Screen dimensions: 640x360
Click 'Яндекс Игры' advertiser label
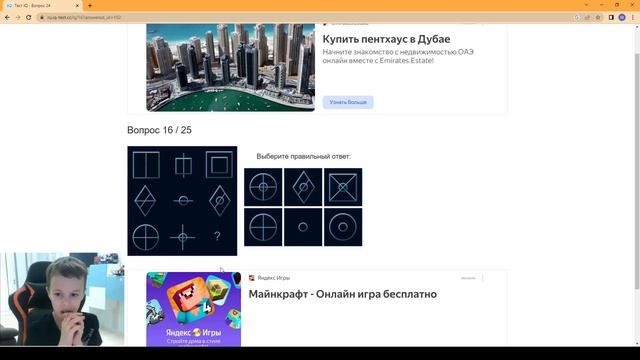point(273,278)
